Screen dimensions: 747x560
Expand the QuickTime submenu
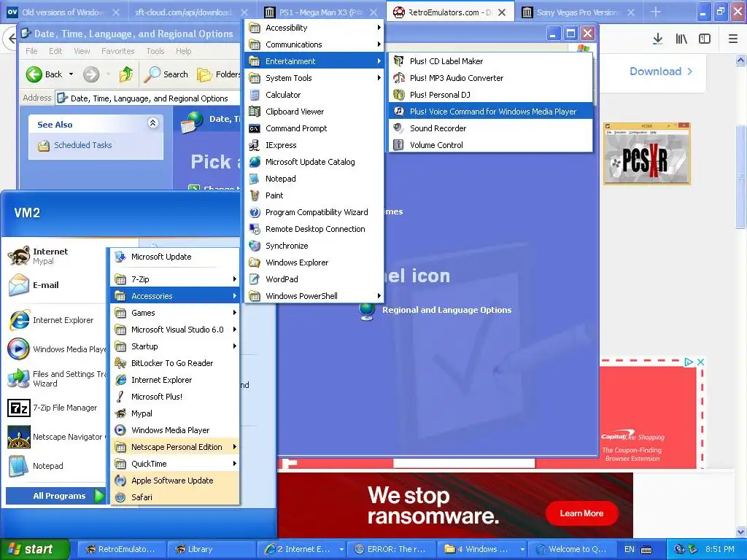[175, 463]
